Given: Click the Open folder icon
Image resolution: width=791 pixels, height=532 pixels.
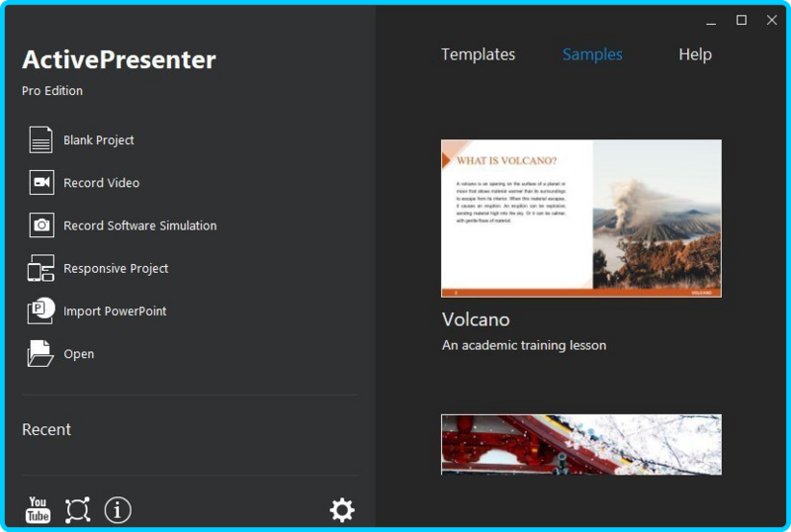Looking at the screenshot, I should (41, 353).
